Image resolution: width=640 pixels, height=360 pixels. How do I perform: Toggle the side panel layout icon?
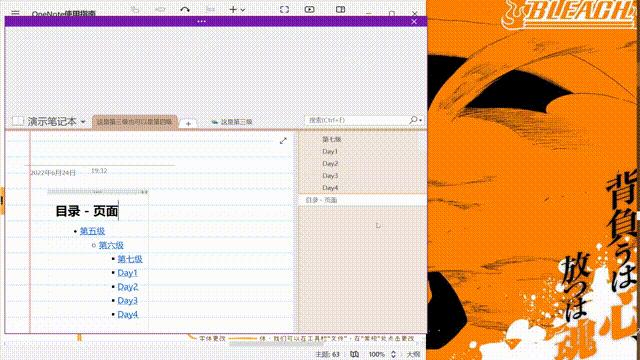tap(340, 9)
